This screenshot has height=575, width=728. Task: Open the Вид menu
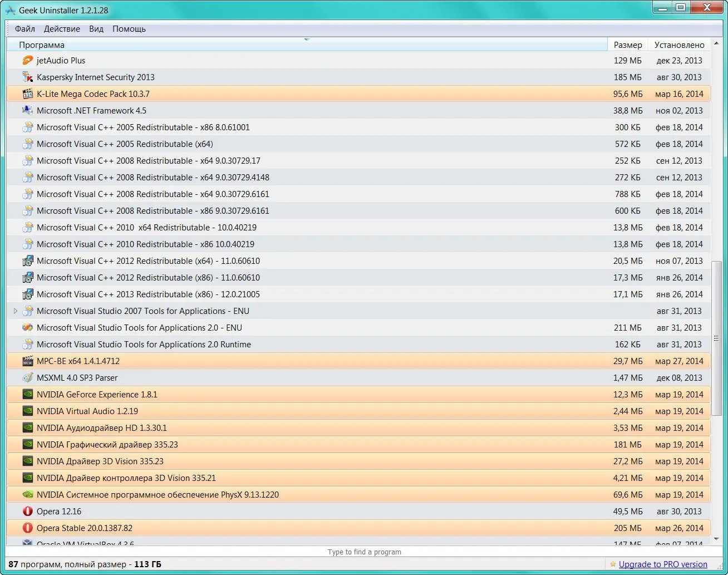(x=96, y=29)
